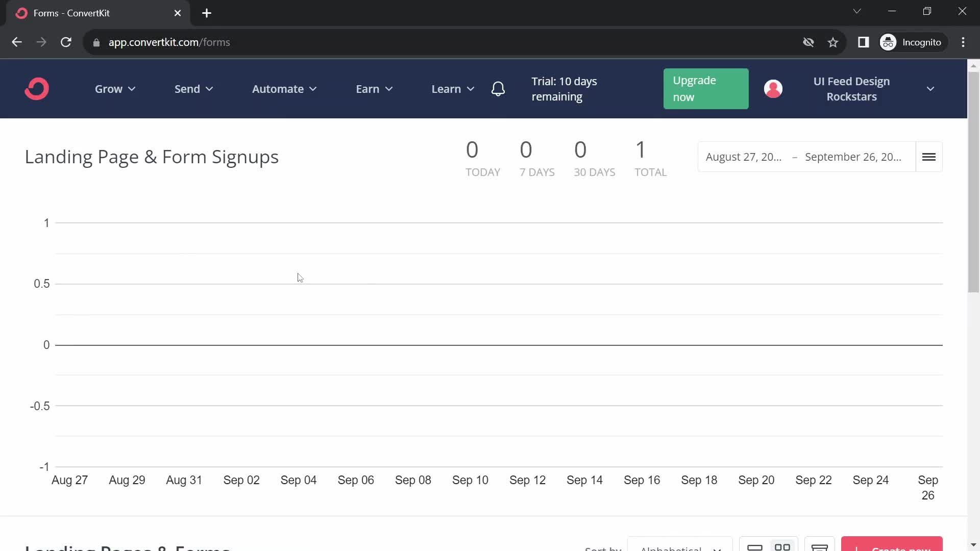Expand the account profile dropdown
Image resolution: width=980 pixels, height=551 pixels.
coord(931,88)
